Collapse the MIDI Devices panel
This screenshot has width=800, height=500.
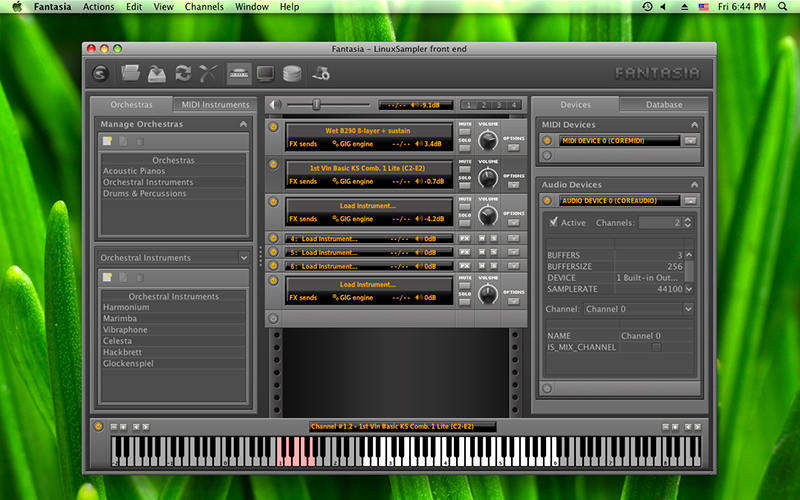pyautogui.click(x=694, y=124)
